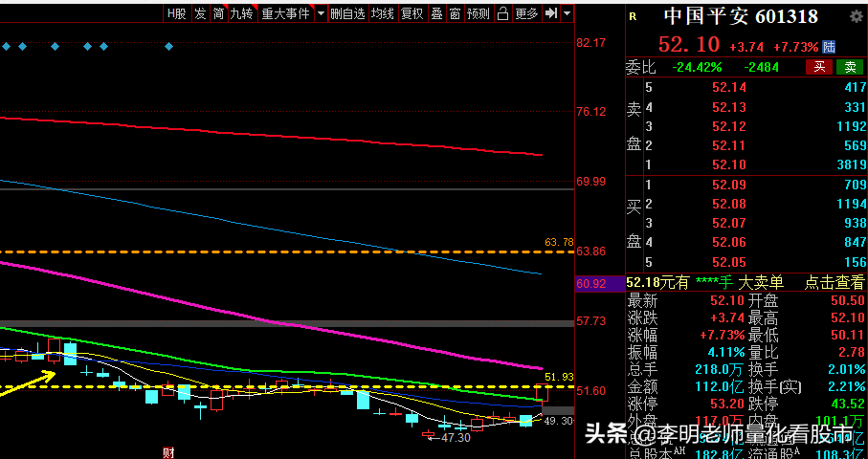Open the 更多 more menu
868x459 pixels.
click(526, 13)
